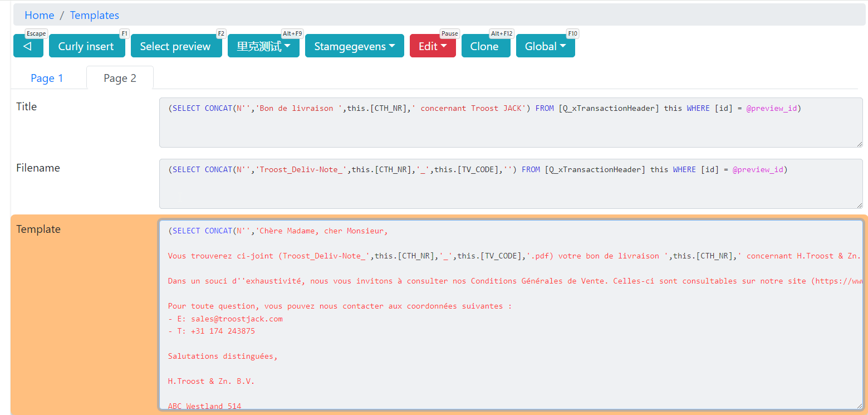This screenshot has height=415, width=868.
Task: Click the Title field label
Action: coord(27,106)
